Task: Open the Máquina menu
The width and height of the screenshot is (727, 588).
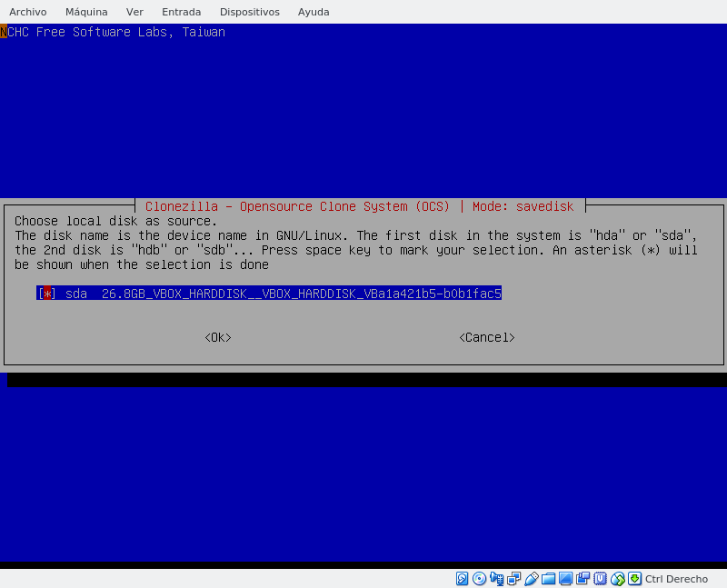Action: (86, 12)
